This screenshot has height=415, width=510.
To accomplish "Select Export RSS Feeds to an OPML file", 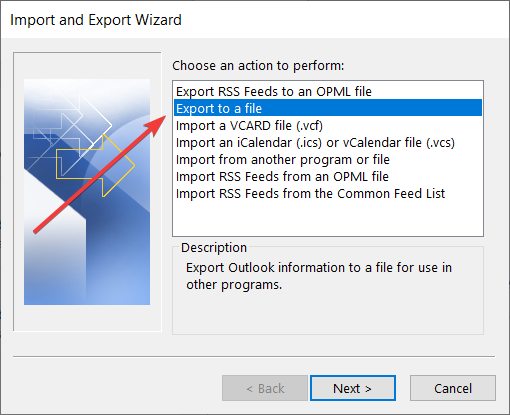I will (x=274, y=91).
